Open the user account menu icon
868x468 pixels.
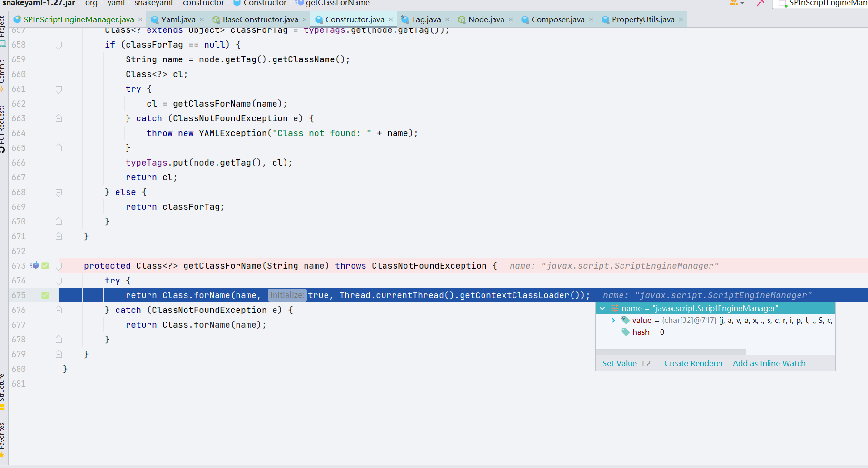pyautogui.click(x=734, y=3)
